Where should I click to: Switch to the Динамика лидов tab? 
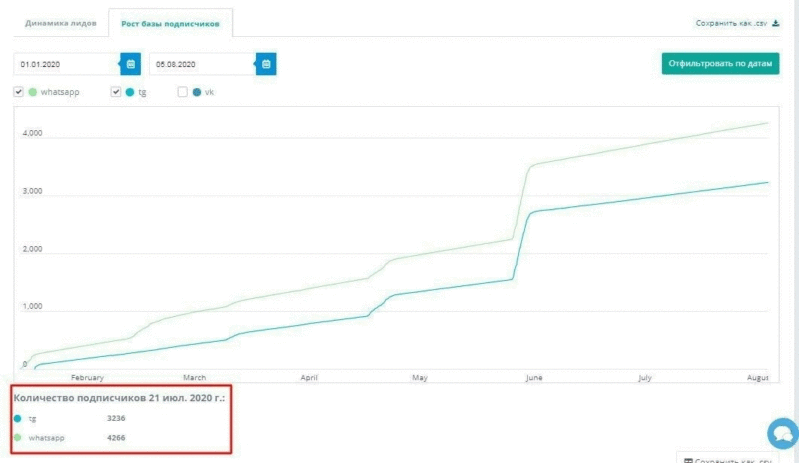61,23
